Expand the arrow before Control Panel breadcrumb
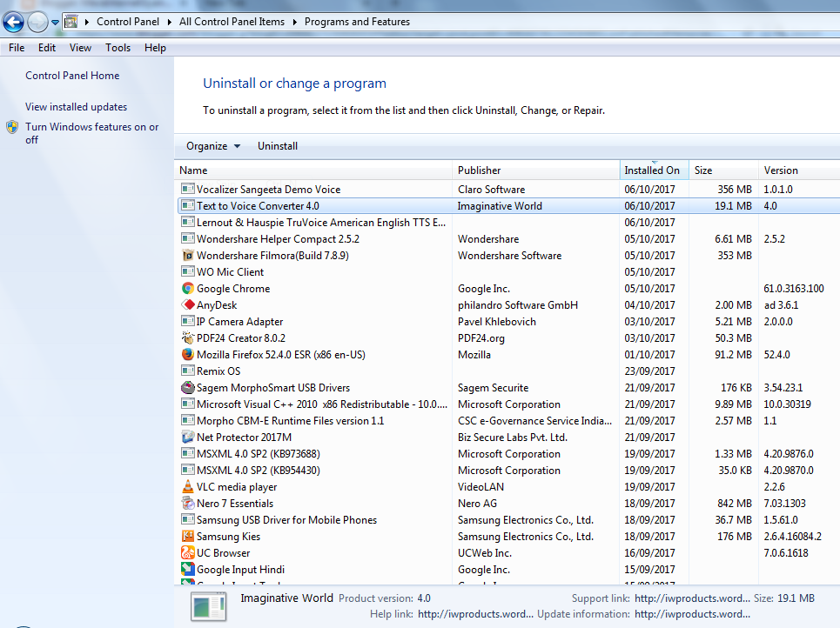The height and width of the screenshot is (628, 840). tap(87, 22)
